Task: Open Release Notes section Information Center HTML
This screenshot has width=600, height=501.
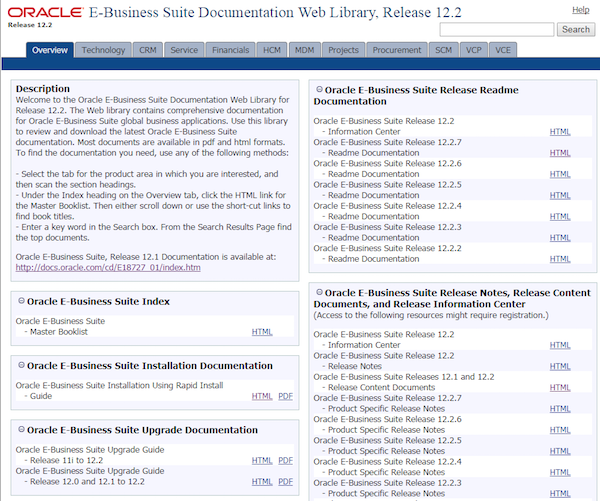Action: [x=560, y=345]
